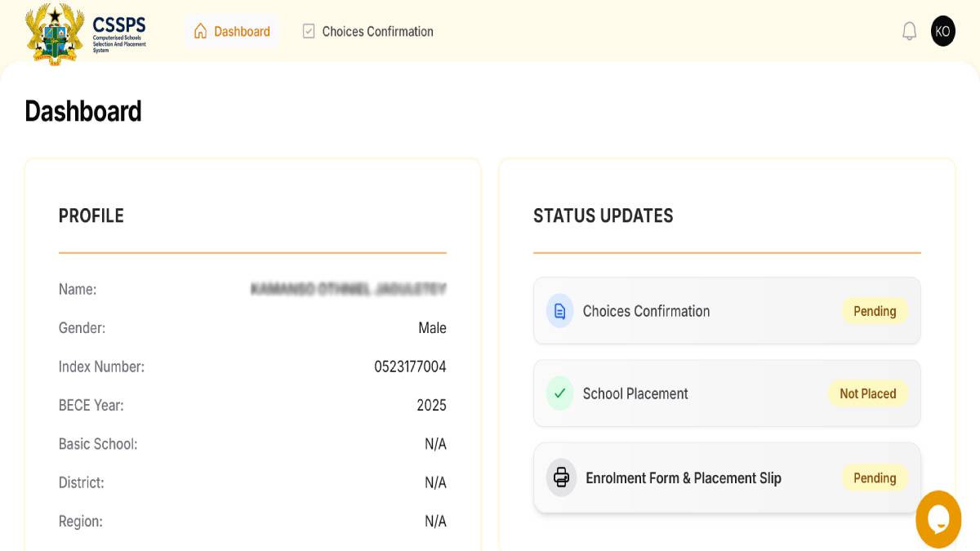The height and width of the screenshot is (551, 980).
Task: Click the Index Number value 0523177004
Action: (x=409, y=367)
